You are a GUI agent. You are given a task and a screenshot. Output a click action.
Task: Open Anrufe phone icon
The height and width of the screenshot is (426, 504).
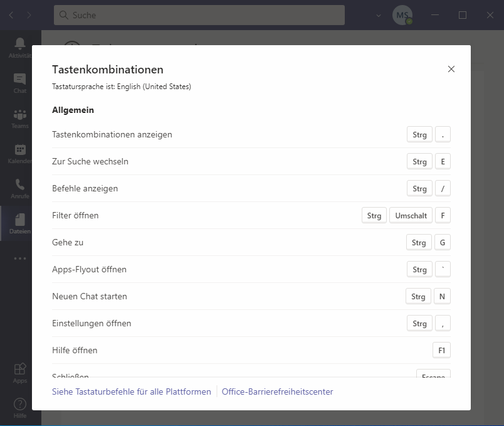point(20,186)
